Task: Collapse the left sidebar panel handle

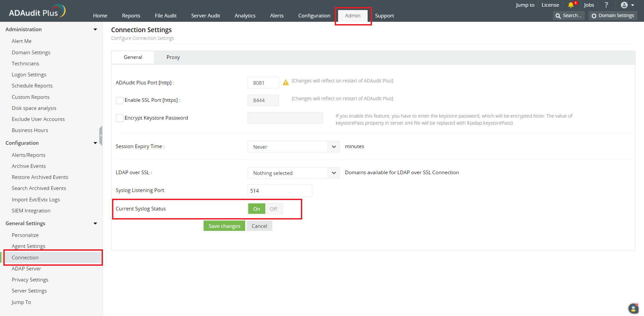Action: pyautogui.click(x=101, y=135)
